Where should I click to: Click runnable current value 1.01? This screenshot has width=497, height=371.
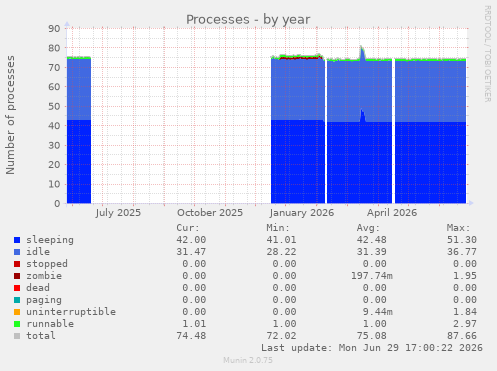[x=194, y=324]
